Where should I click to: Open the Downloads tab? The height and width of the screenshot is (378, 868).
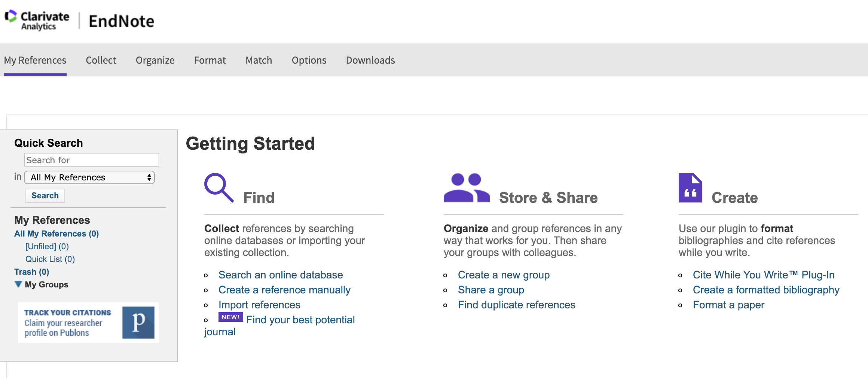[370, 60]
